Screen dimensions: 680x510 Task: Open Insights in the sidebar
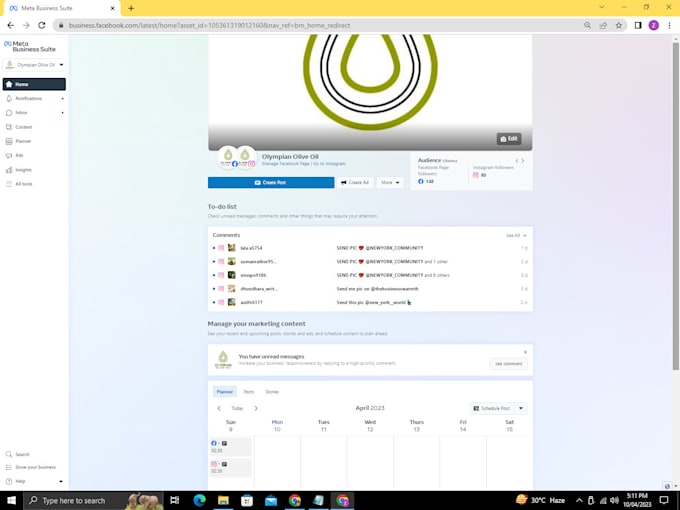34,170
